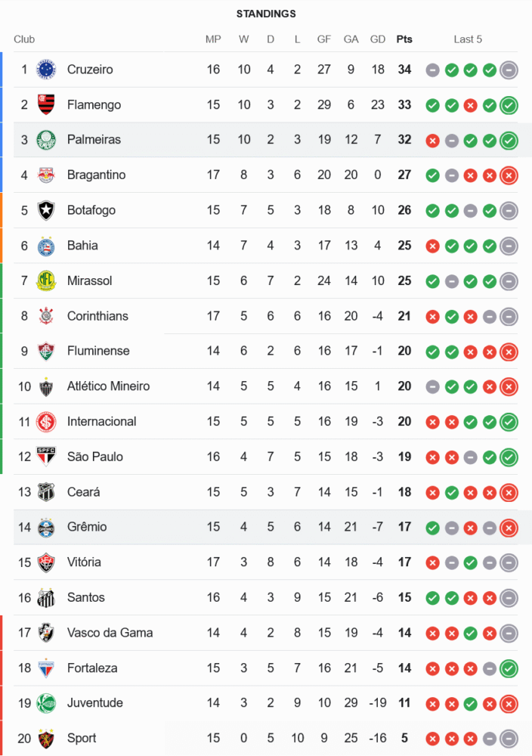
Task: Click the Atlético Mineiro club crest icon
Action: (x=47, y=386)
